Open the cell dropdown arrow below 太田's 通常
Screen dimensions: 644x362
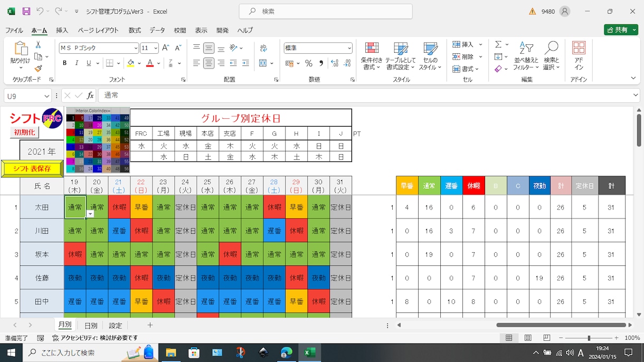coord(90,214)
